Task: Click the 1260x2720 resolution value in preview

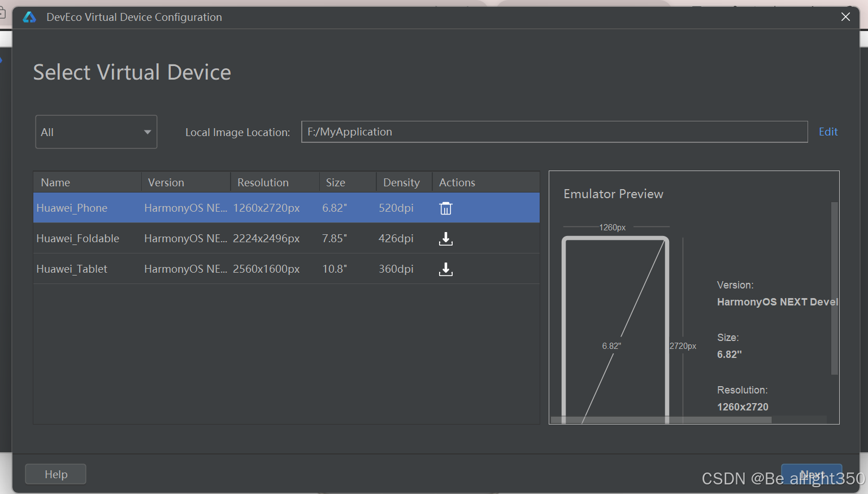Action: coord(743,407)
